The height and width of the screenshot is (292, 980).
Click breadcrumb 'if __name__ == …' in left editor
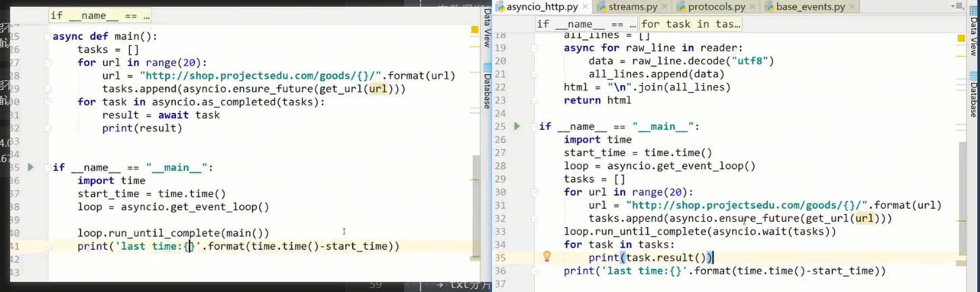pyautogui.click(x=100, y=15)
